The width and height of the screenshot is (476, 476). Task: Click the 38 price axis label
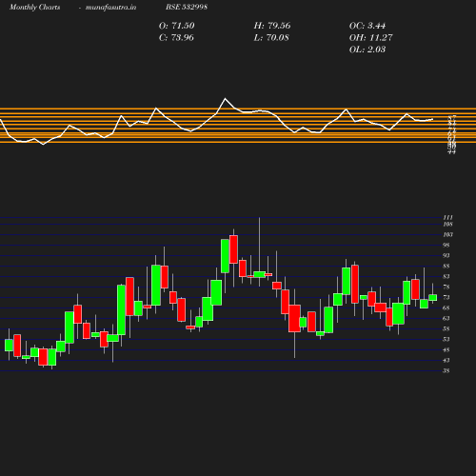446,370
